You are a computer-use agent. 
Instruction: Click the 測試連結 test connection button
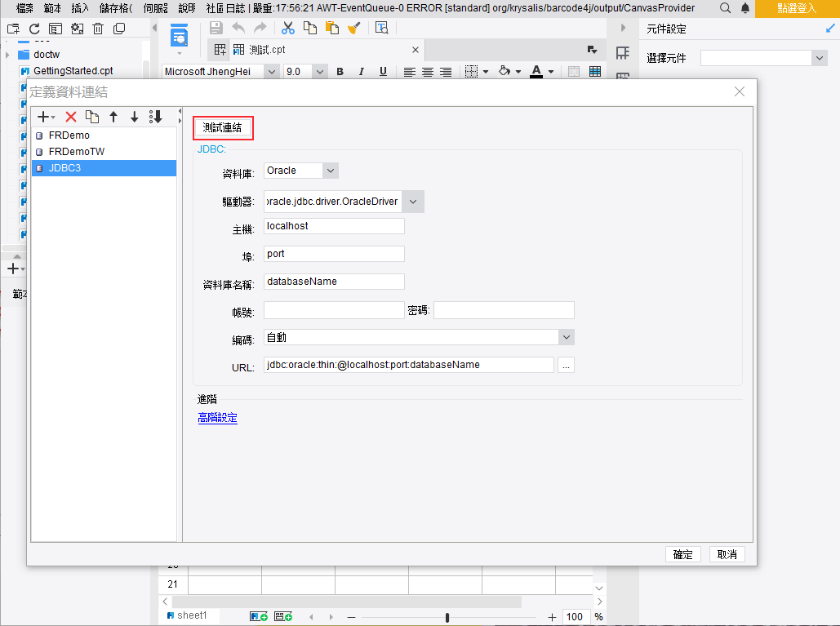(223, 128)
